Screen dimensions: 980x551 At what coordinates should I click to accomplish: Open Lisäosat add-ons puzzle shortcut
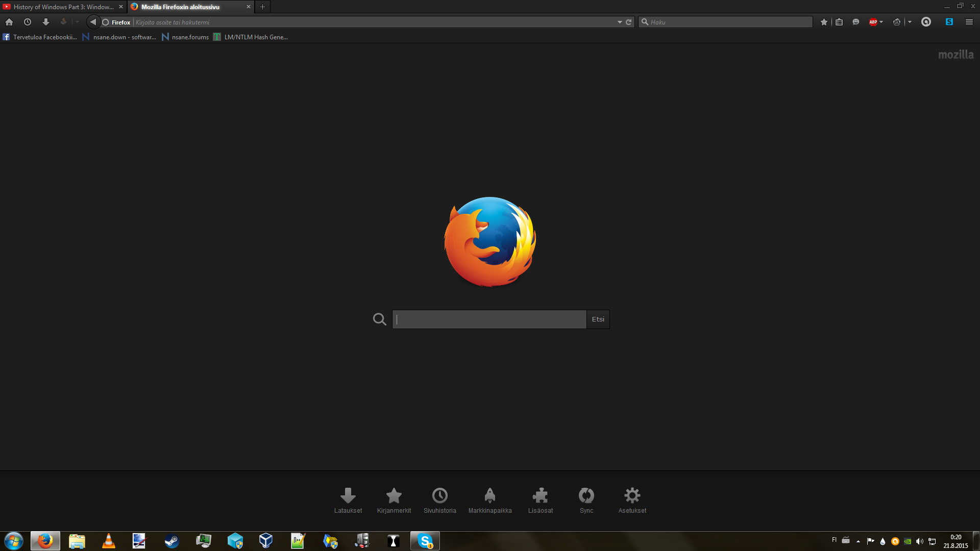541,500
